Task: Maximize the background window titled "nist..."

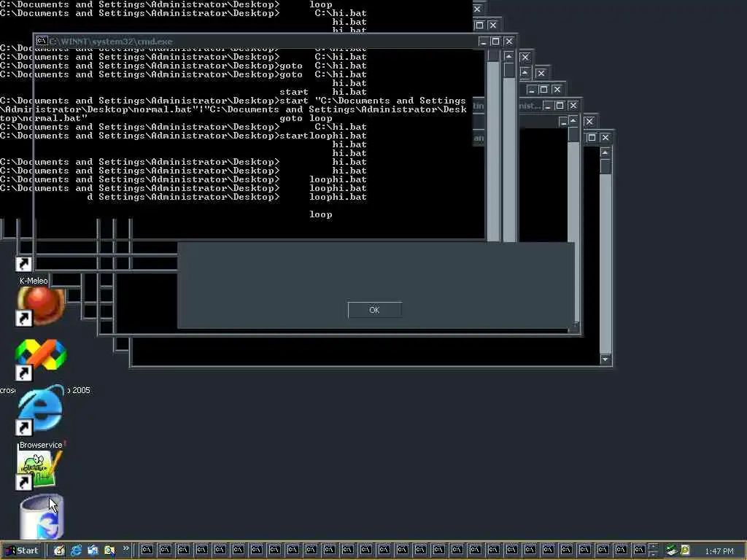Action: tap(560, 106)
